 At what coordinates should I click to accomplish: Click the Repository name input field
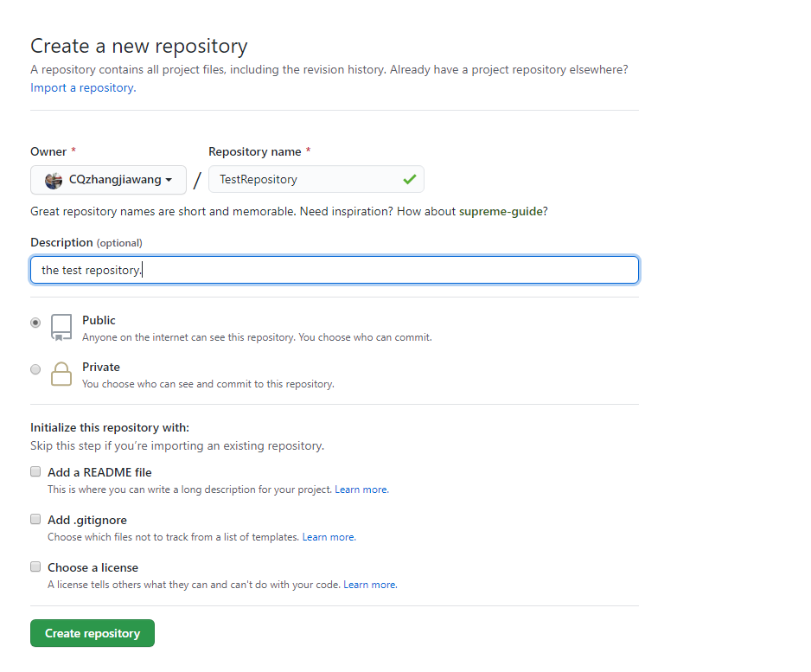click(x=316, y=180)
